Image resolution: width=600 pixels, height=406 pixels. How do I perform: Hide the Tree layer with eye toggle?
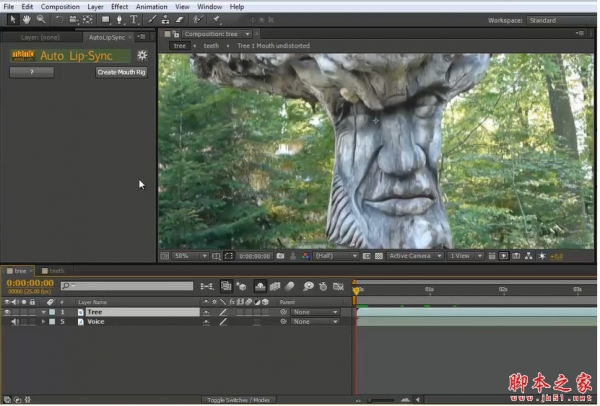(x=8, y=312)
